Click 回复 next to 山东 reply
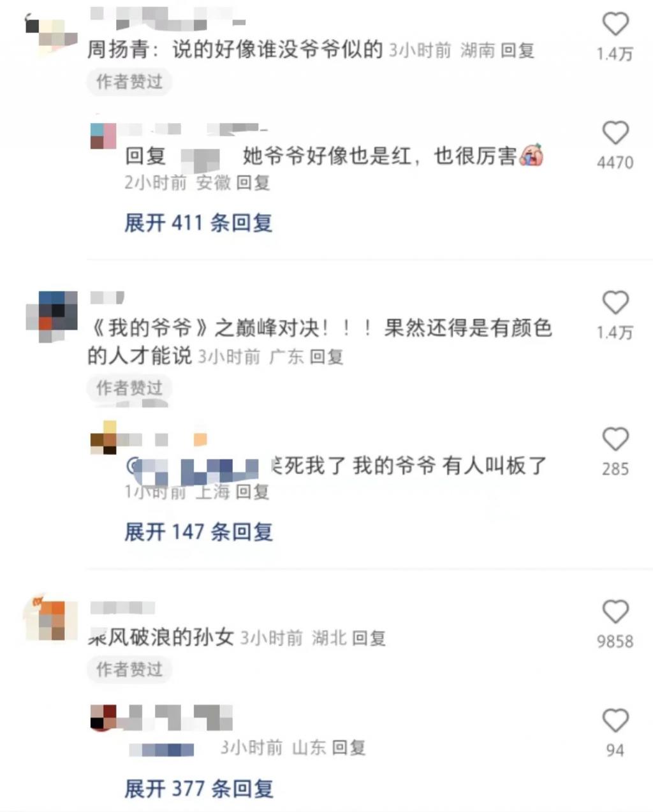Screen dimensions: 653x812 [348, 748]
